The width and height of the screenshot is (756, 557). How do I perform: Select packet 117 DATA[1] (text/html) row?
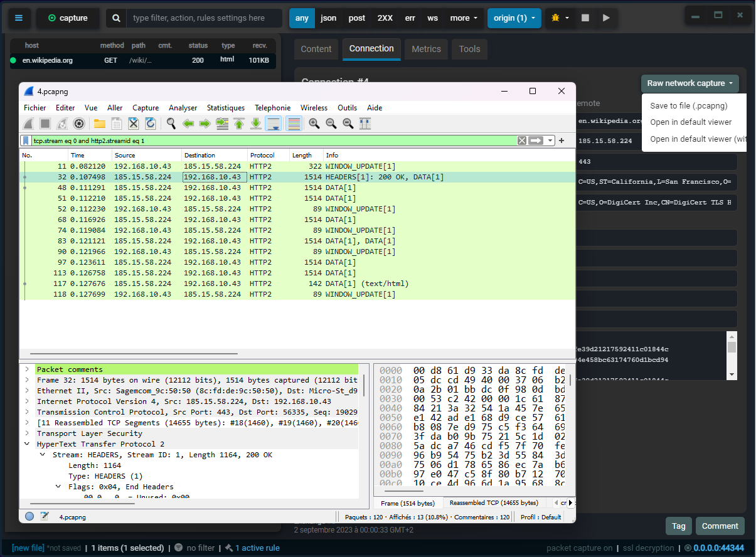pos(297,284)
